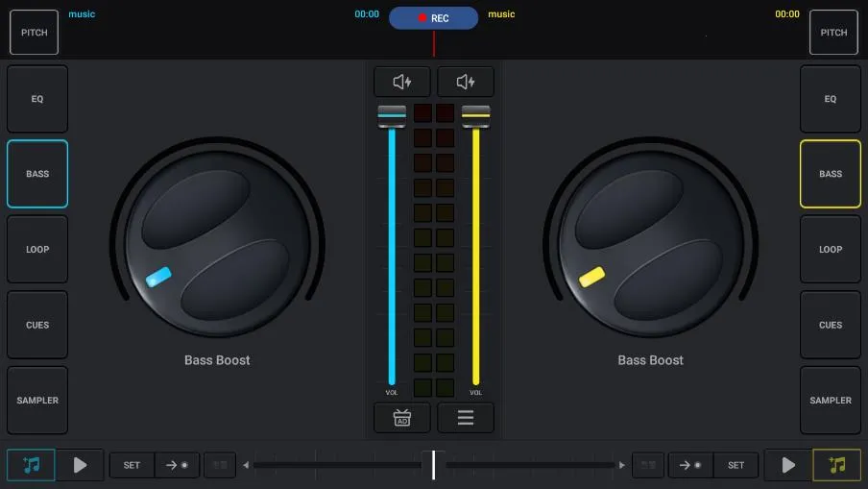Viewport: 868px width, 489px height.
Task: Toggle the right deck PITCH control
Action: pyautogui.click(x=833, y=33)
